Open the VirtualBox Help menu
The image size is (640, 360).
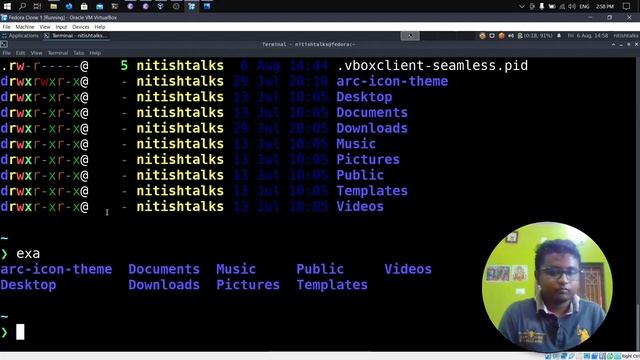coord(100,27)
